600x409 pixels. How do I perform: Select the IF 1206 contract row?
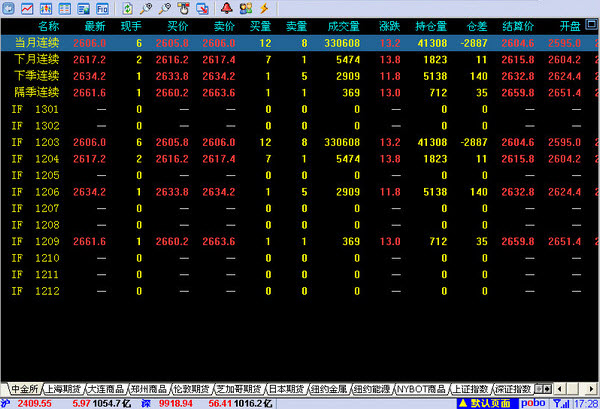[299, 192]
